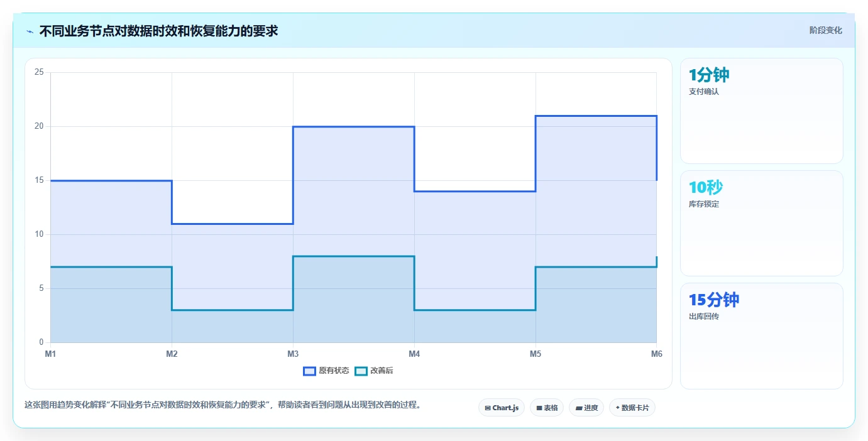Toggle the 原有状态 legend swatch
Screen dimensions: 868x441
click(x=309, y=371)
